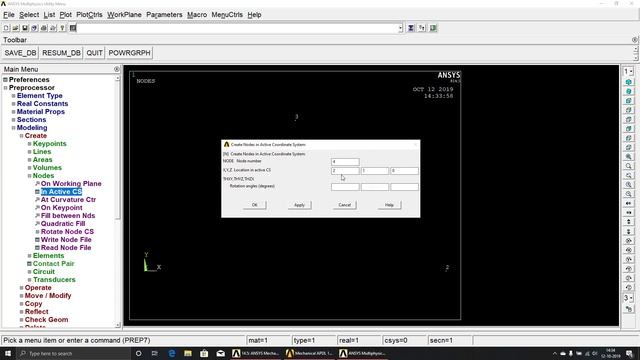The width and height of the screenshot is (640, 360).
Task: Click the Contact Manager icon at toolbar end
Action: [x=433, y=28]
